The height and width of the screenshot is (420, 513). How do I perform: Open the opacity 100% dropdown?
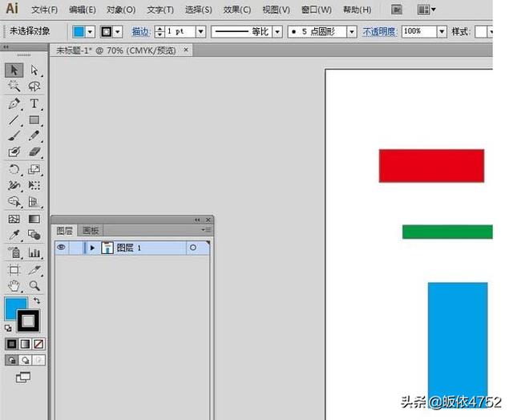(x=442, y=32)
